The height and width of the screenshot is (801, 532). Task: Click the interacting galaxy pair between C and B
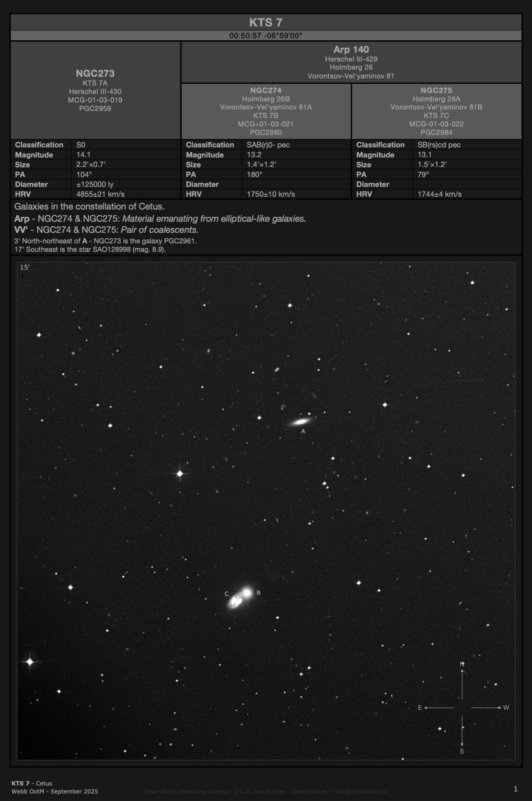240,598
